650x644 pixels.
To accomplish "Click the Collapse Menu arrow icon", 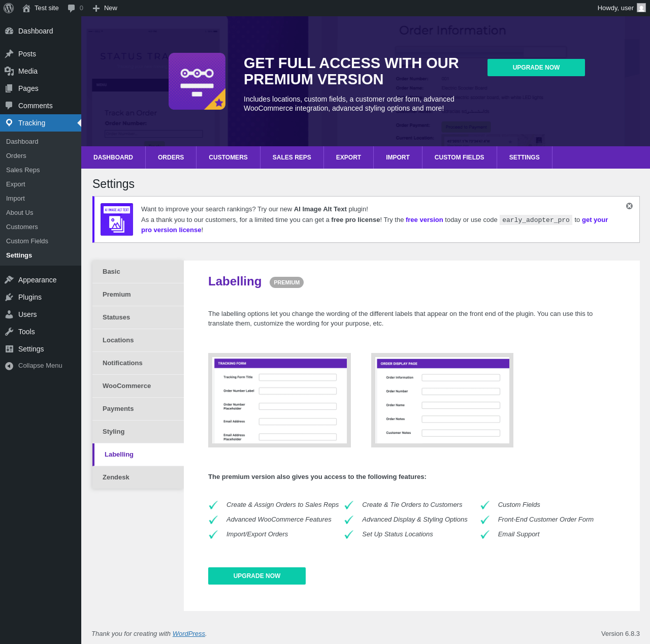I will click(x=9, y=366).
